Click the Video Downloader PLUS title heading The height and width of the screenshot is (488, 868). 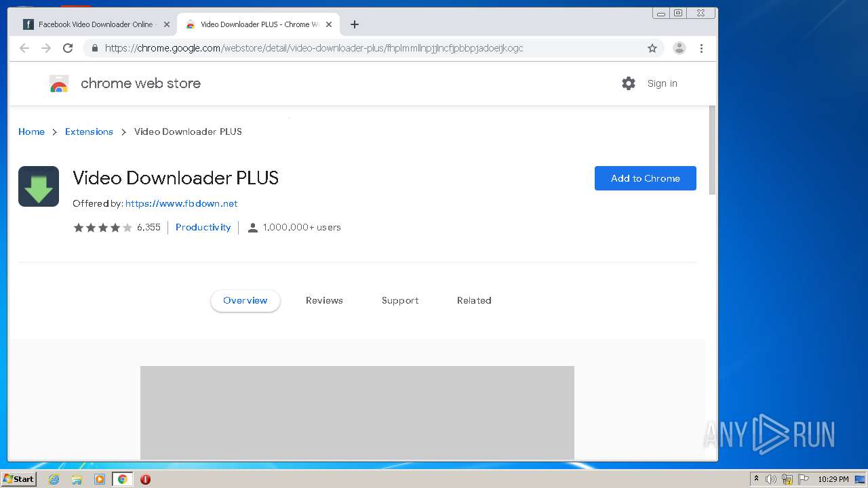pyautogui.click(x=176, y=178)
